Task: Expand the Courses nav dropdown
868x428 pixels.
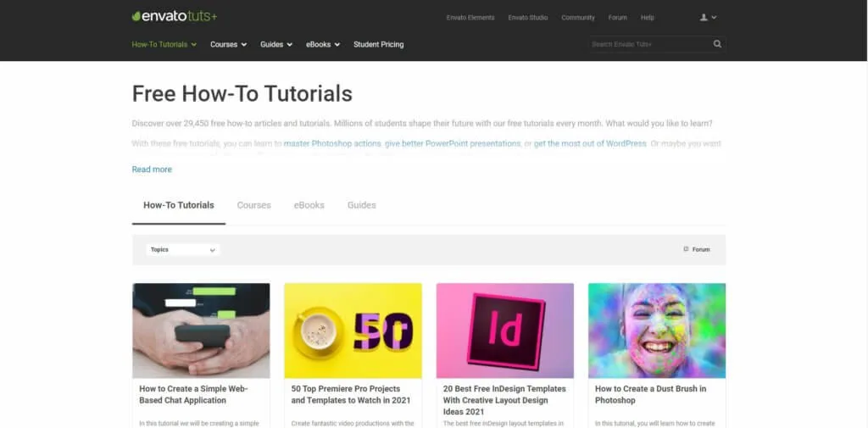Action: [x=228, y=44]
